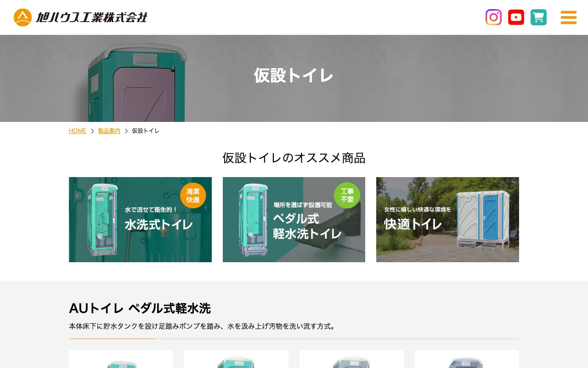Click the 清潔快適 badge on 水洗式トイレ
The height and width of the screenshot is (368, 588).
[x=193, y=195]
